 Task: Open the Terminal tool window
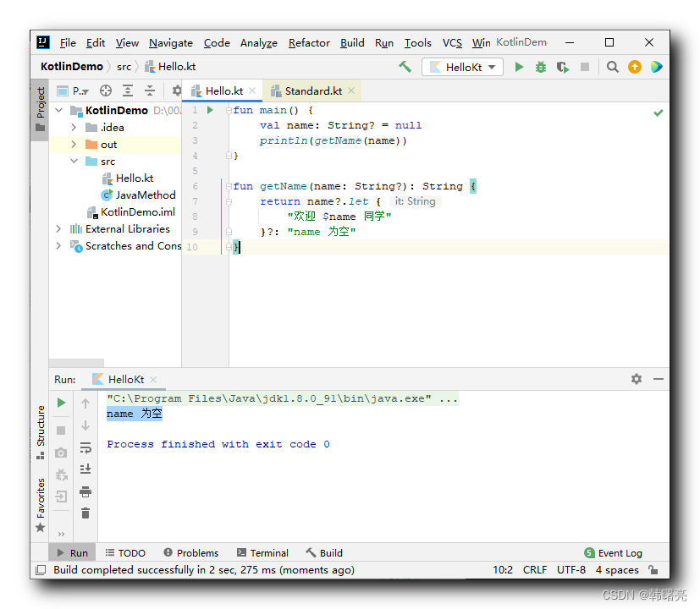(x=262, y=553)
